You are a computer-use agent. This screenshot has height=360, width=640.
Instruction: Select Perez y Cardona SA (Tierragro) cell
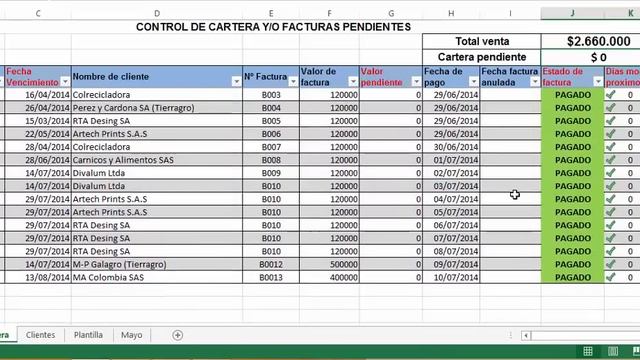(157, 108)
